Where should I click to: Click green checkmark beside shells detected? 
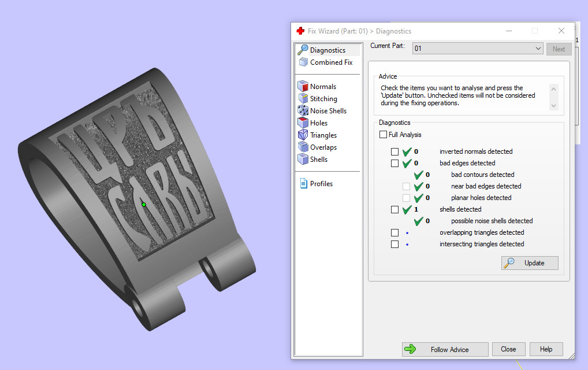(407, 209)
